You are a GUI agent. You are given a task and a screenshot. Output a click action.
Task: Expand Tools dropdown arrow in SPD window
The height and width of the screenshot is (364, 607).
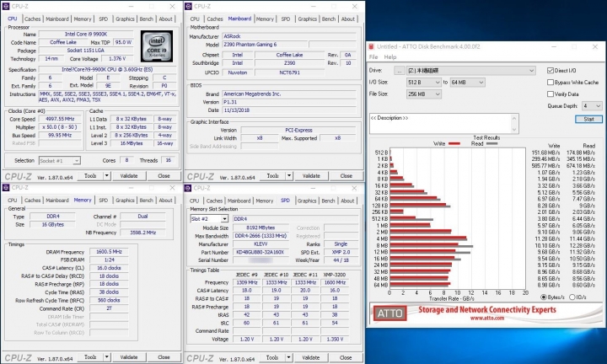(288, 357)
